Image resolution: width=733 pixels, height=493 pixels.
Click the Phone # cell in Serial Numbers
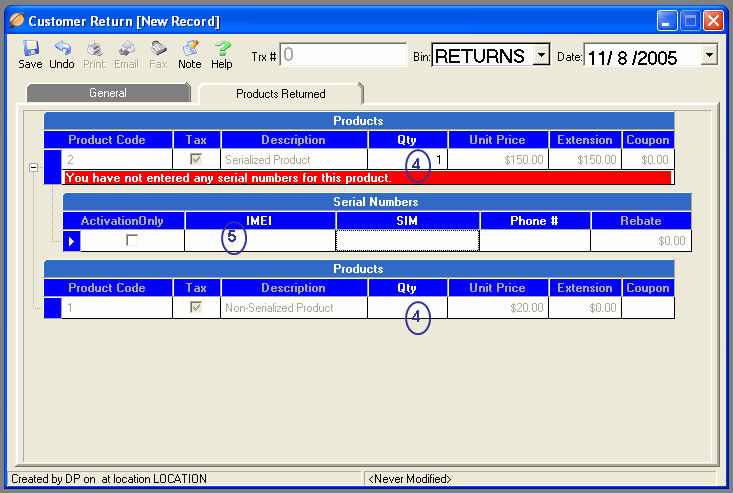535,241
